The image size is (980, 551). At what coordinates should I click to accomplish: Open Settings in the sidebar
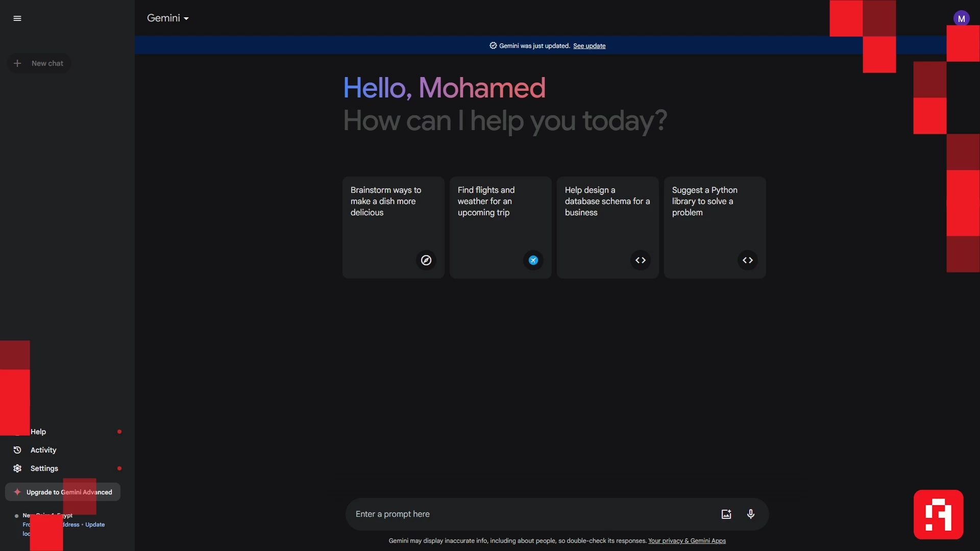click(66, 468)
